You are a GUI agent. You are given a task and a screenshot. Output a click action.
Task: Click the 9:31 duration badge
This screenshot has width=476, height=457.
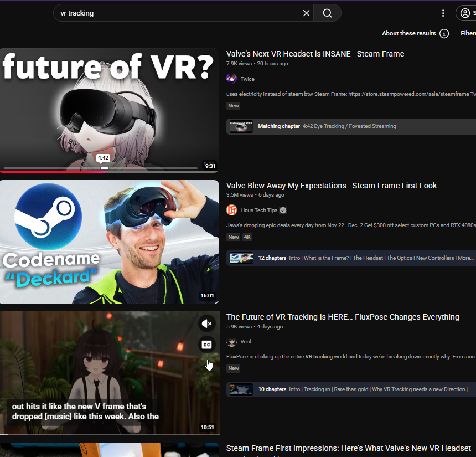pyautogui.click(x=210, y=166)
